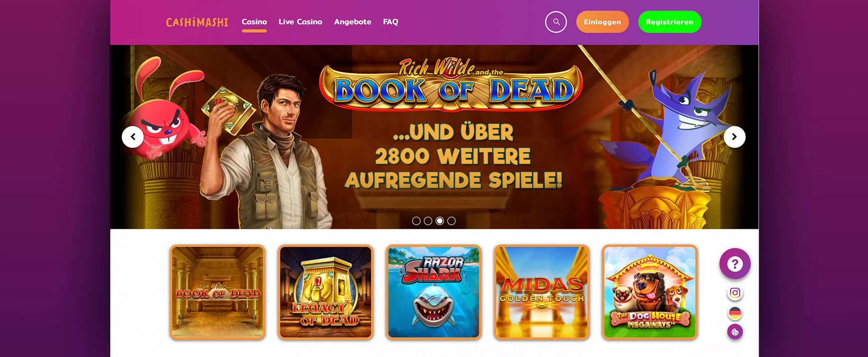Image resolution: width=868 pixels, height=357 pixels.
Task: Open the cookie settings icon
Action: pyautogui.click(x=735, y=332)
